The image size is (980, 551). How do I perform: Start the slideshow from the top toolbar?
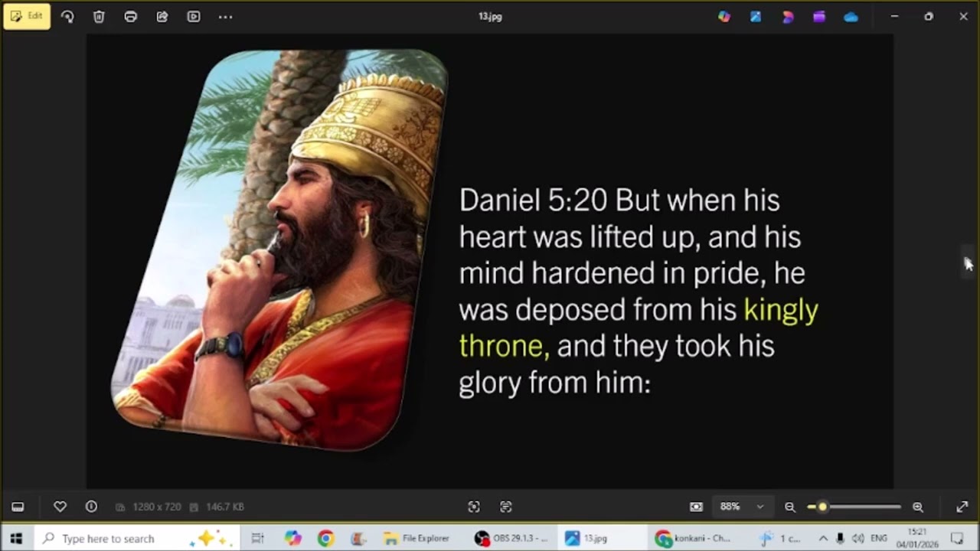194,16
